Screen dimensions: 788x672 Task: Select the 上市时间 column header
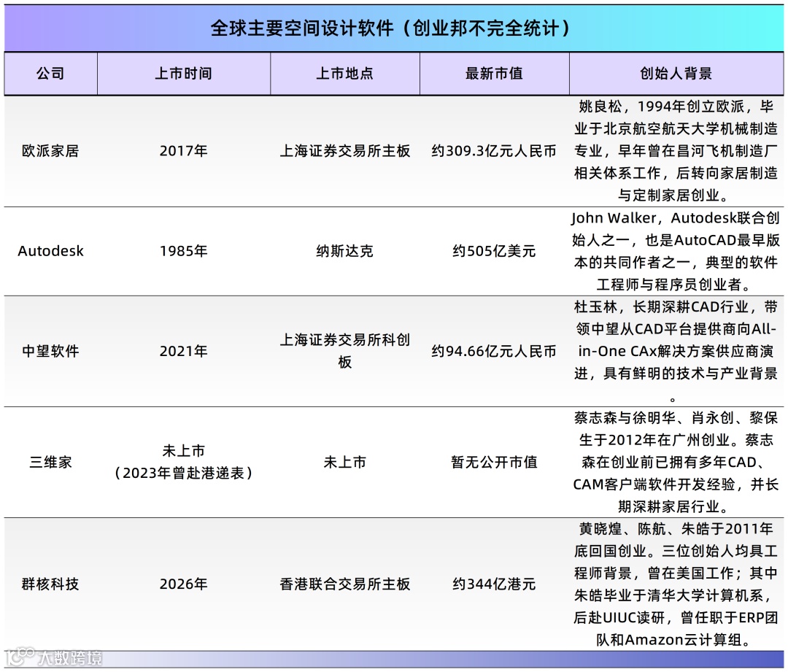(x=183, y=74)
